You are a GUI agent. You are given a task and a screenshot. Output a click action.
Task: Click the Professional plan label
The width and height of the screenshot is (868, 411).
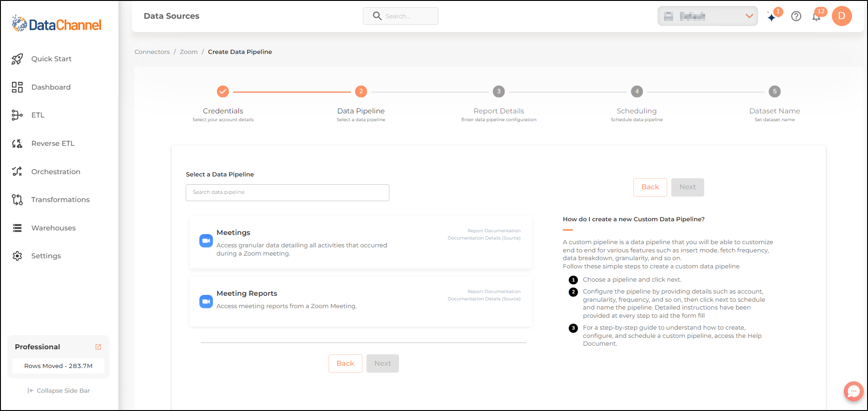(38, 347)
